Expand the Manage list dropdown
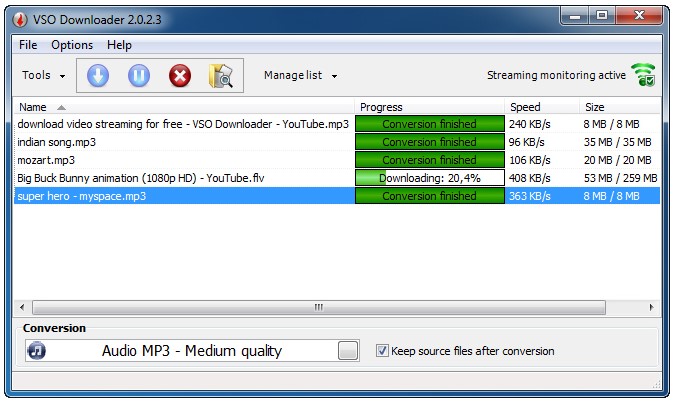Screen dimensions: 675x402 pos(300,75)
